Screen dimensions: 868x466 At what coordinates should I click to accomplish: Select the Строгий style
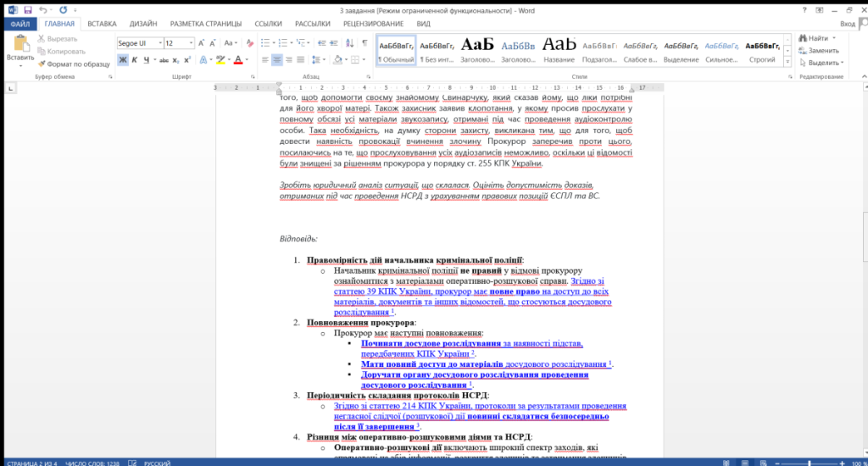click(x=762, y=50)
